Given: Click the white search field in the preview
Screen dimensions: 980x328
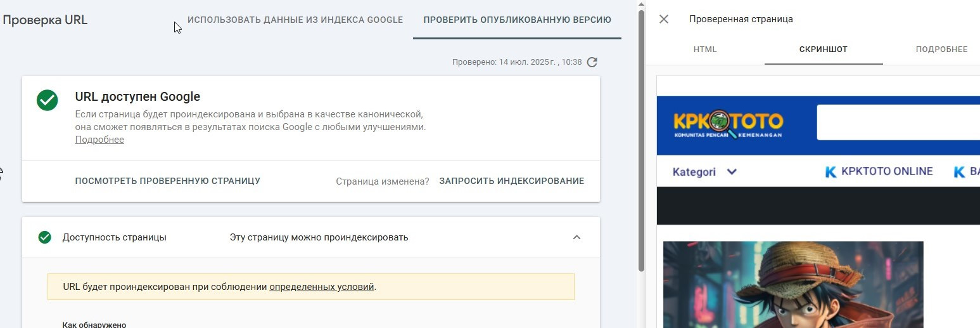Looking at the screenshot, I should 898,122.
